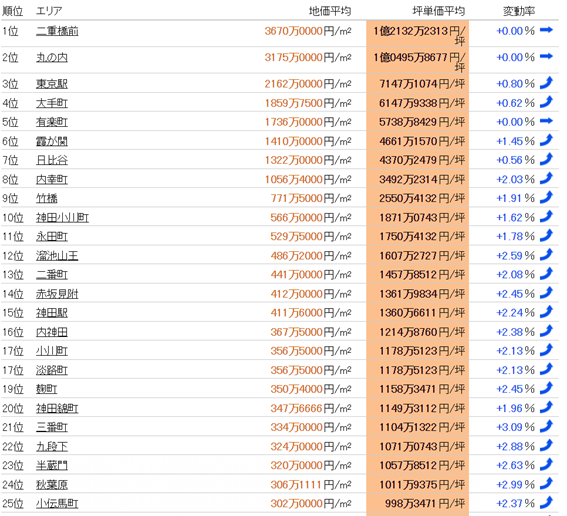Viewport: 567px width, 516px height.
Task: Click the rising arrow icon in 赤坂見附 row
Action: coord(546,293)
